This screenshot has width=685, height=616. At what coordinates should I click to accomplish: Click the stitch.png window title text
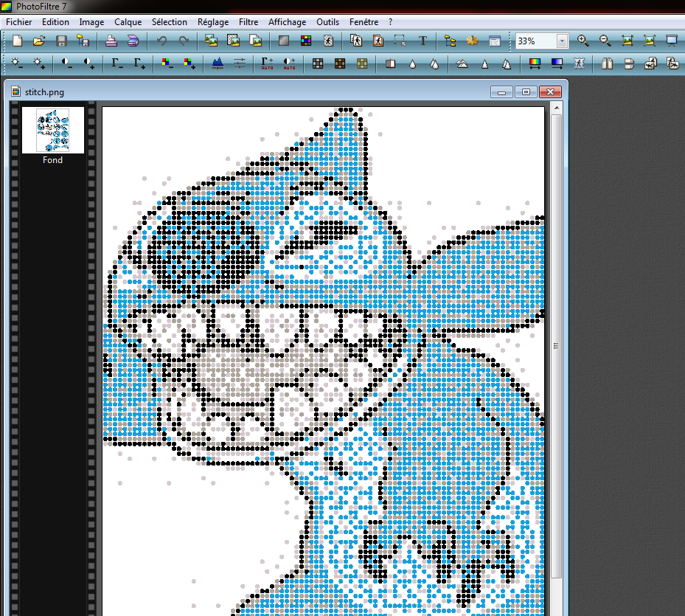(44, 92)
